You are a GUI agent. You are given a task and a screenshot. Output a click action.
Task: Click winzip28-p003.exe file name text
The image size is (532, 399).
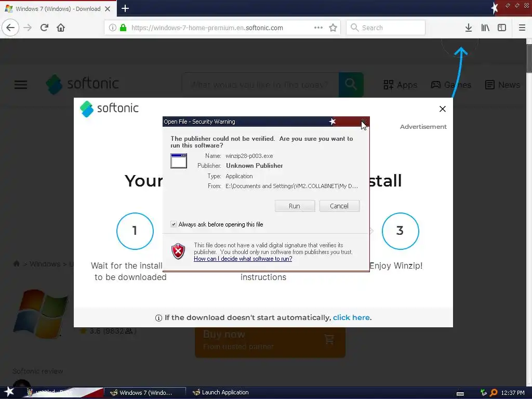249,156
